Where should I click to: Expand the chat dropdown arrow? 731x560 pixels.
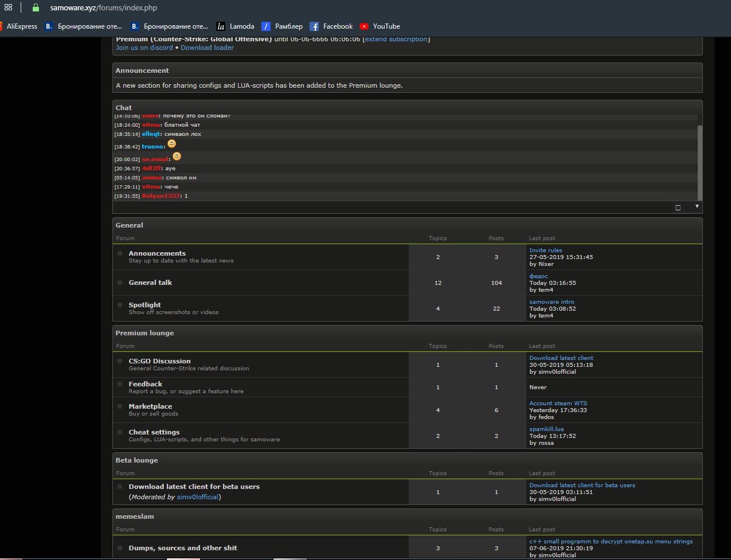point(697,206)
